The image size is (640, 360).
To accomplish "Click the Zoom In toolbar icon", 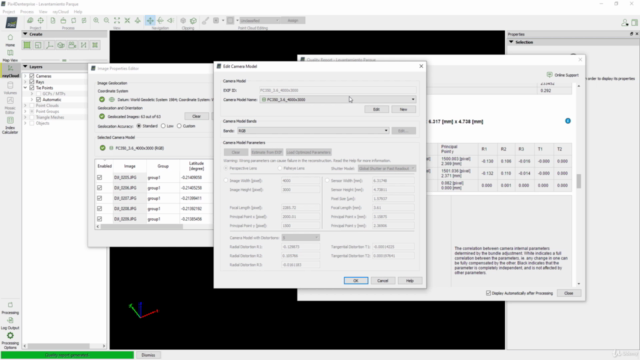I will [x=96, y=20].
